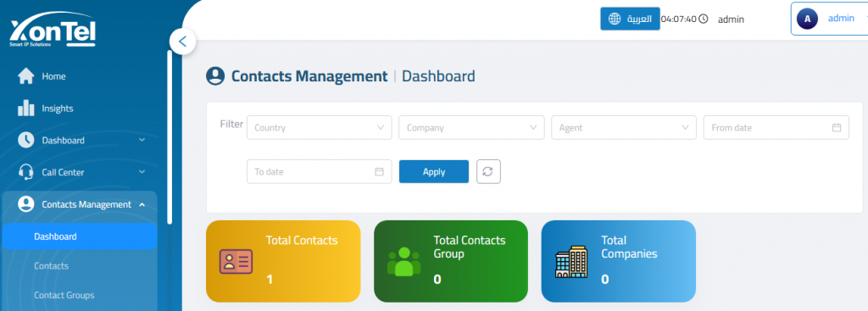868x311 pixels.
Task: Click the From date input field
Action: [x=776, y=127]
